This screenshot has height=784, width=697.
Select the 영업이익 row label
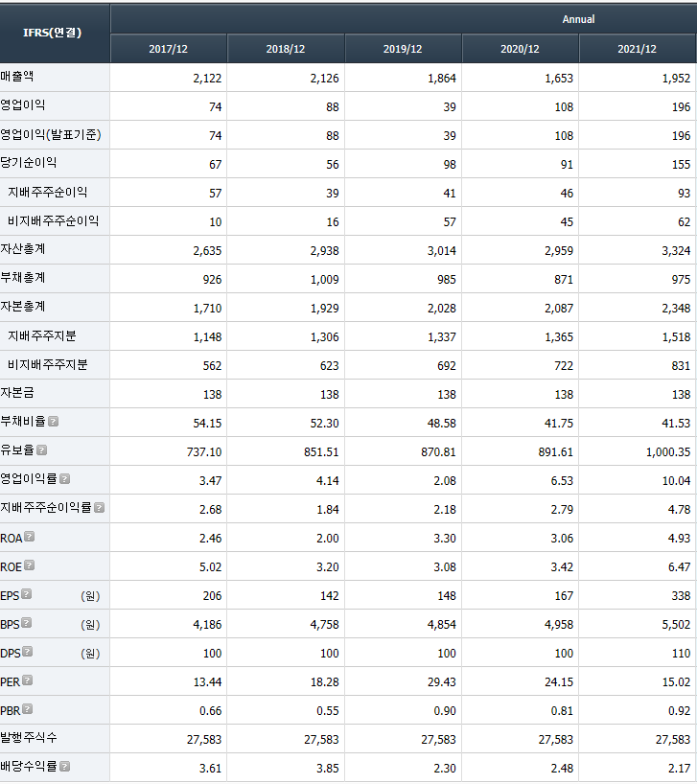22,105
